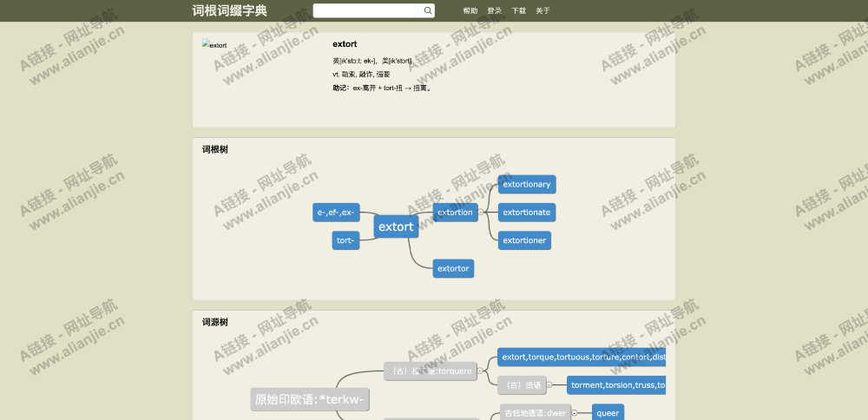Click the site title 词根词缀字典

tap(230, 10)
